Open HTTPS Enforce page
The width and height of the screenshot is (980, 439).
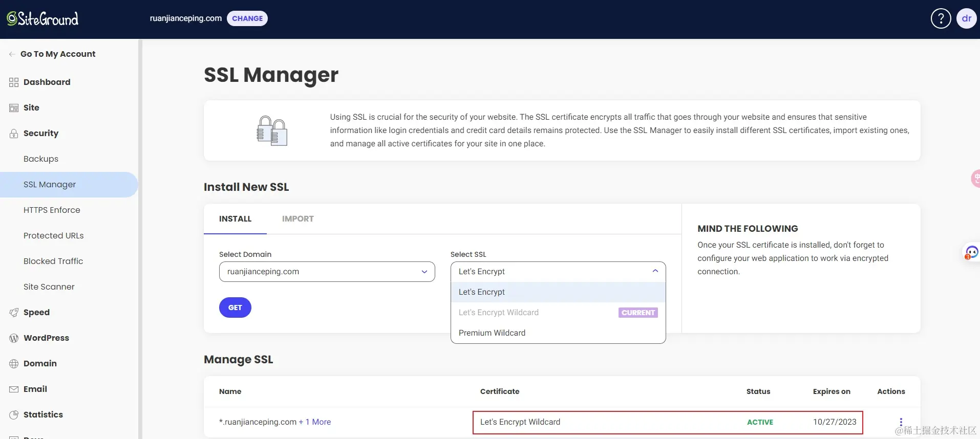[52, 210]
